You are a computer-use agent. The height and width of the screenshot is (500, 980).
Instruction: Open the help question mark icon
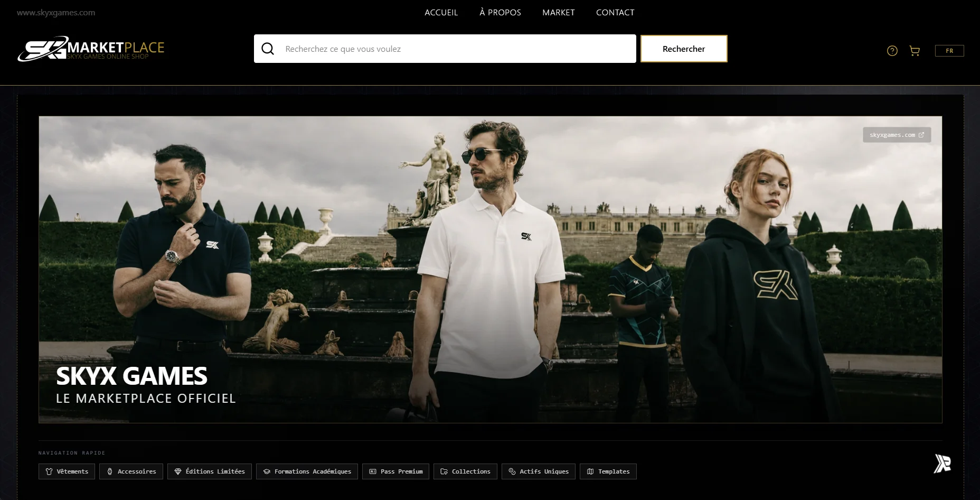click(x=892, y=51)
